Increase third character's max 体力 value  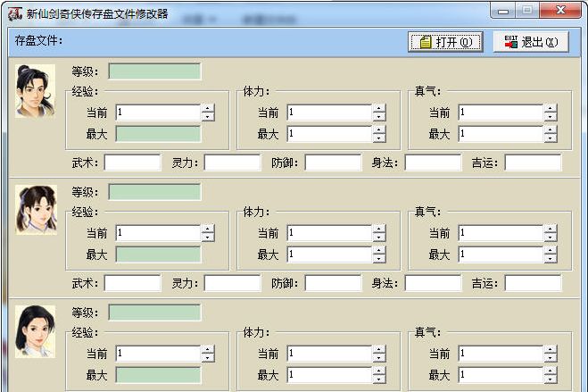pyautogui.click(x=379, y=371)
